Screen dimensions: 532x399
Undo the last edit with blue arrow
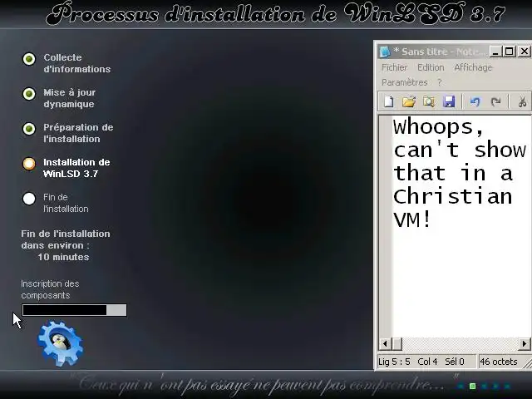click(x=475, y=101)
